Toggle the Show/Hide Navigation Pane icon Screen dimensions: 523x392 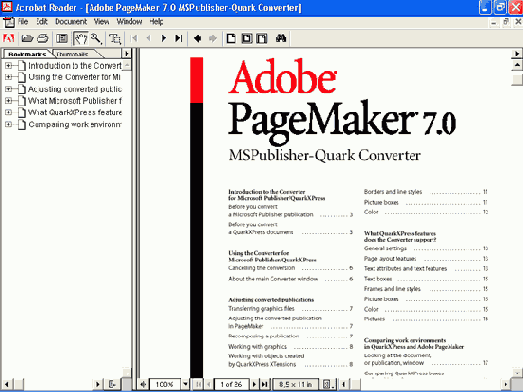[62, 39]
